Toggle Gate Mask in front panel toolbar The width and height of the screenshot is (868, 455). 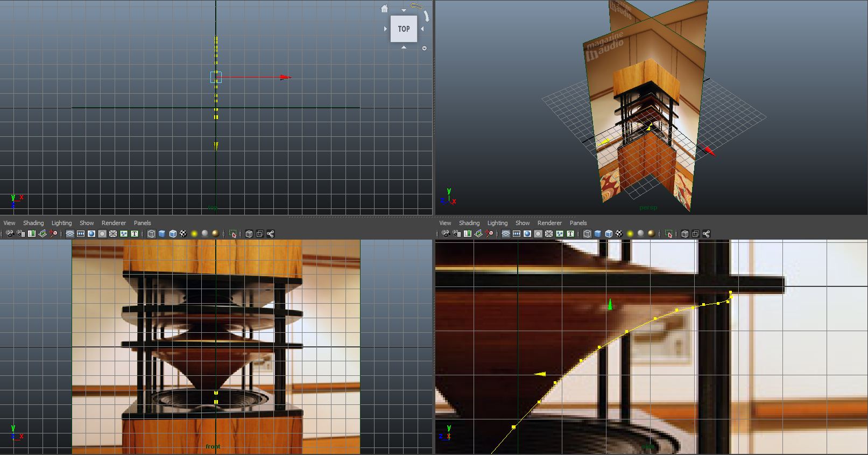102,234
